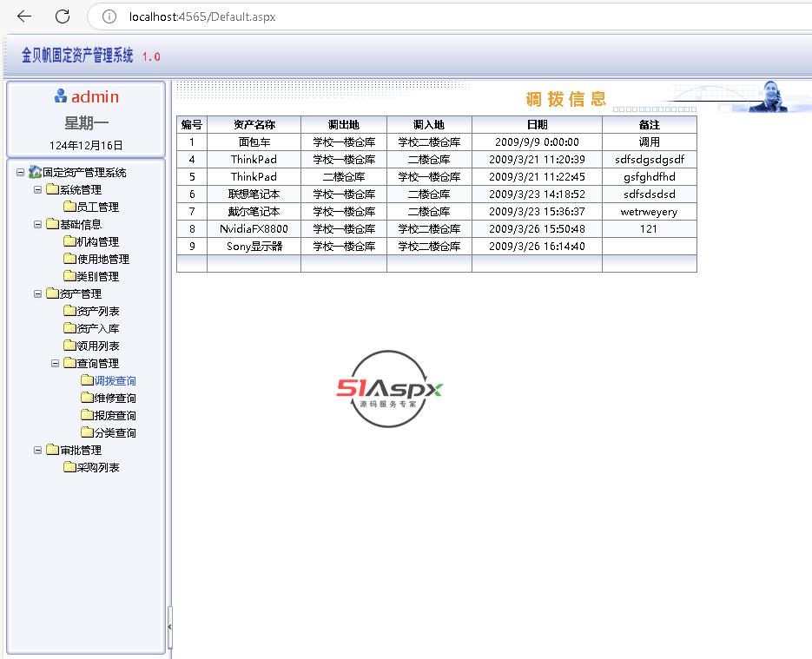Open the 分类查询 tree entry
Screen dimensions: 812x659
click(115, 432)
